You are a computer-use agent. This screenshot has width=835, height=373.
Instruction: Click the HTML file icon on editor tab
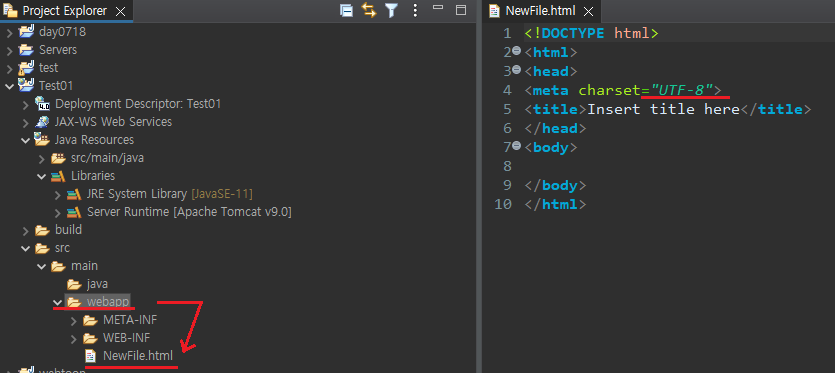(495, 11)
